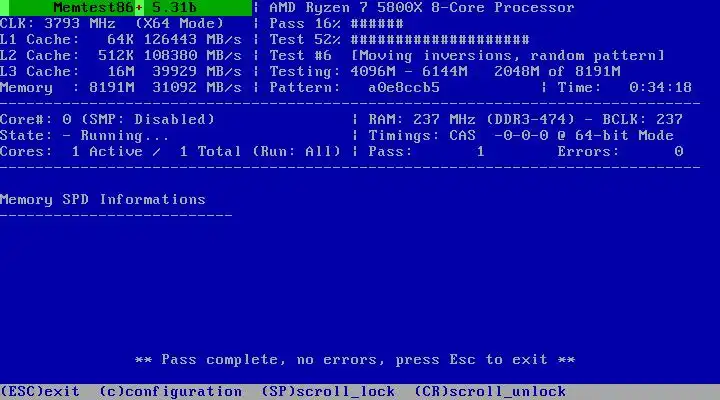Click the Errors count value
This screenshot has width=720, height=400.
click(679, 152)
